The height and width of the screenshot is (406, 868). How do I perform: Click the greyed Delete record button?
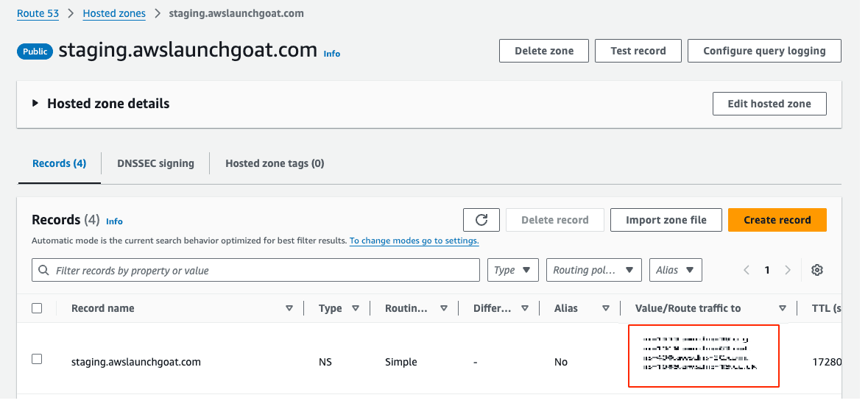[x=554, y=220]
